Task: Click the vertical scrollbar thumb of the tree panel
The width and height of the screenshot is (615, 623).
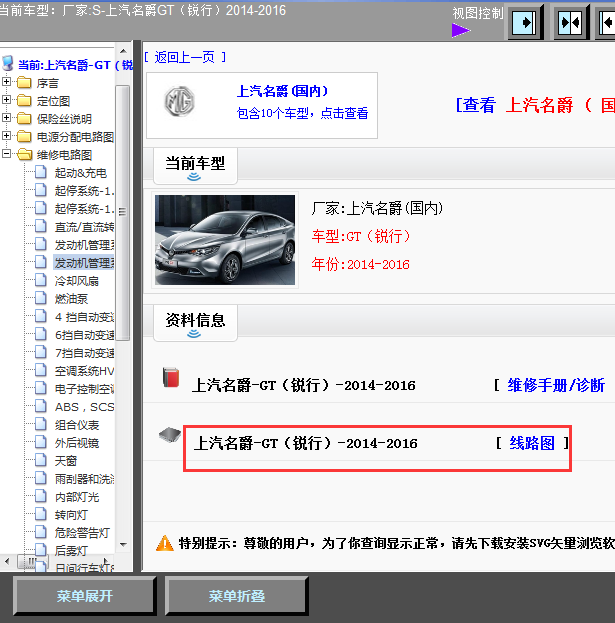Action: coord(122,213)
